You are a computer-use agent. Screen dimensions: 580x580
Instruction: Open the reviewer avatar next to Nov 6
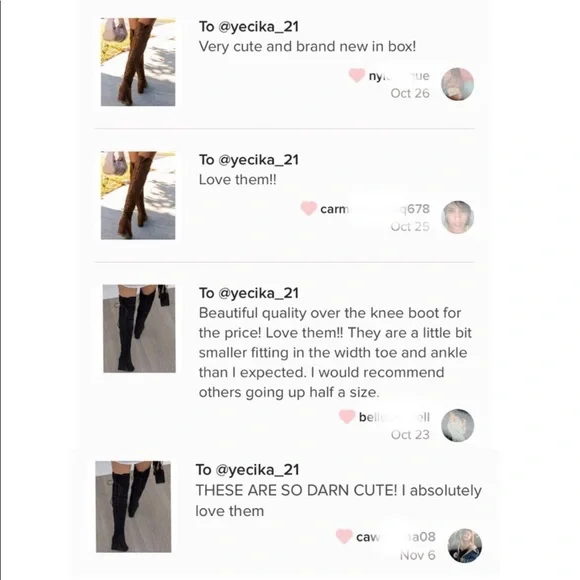tap(465, 546)
